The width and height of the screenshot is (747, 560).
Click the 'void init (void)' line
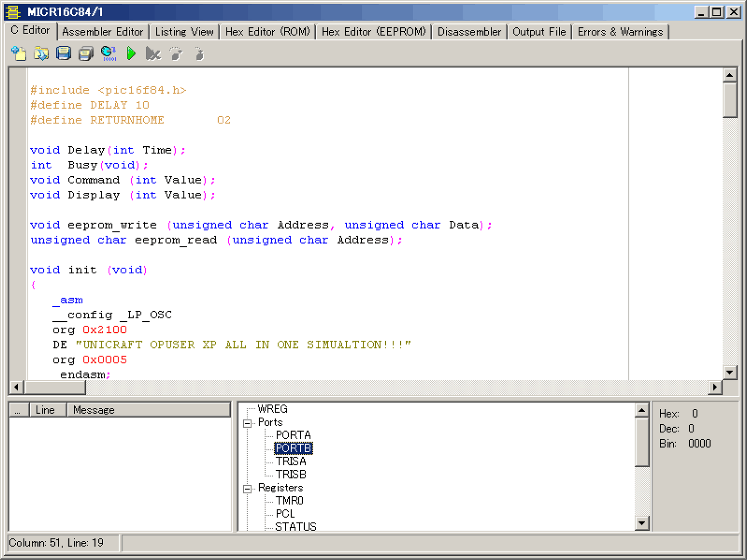coord(89,270)
